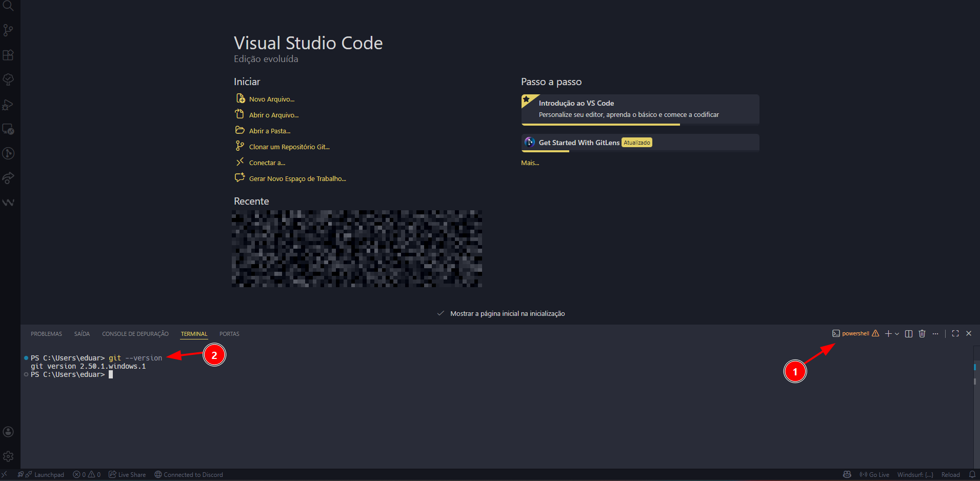Switch to the CONSOLE DE DEPURAÇÃO tab
This screenshot has width=980, height=481.
(x=135, y=334)
